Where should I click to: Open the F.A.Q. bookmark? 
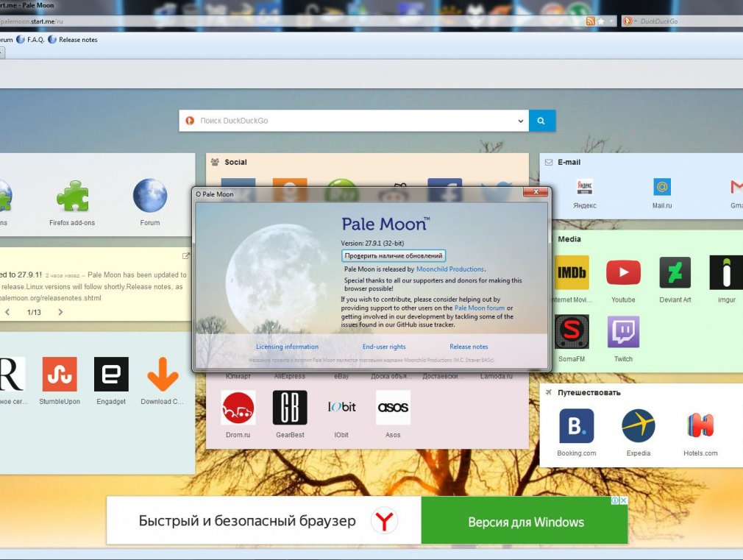point(31,40)
